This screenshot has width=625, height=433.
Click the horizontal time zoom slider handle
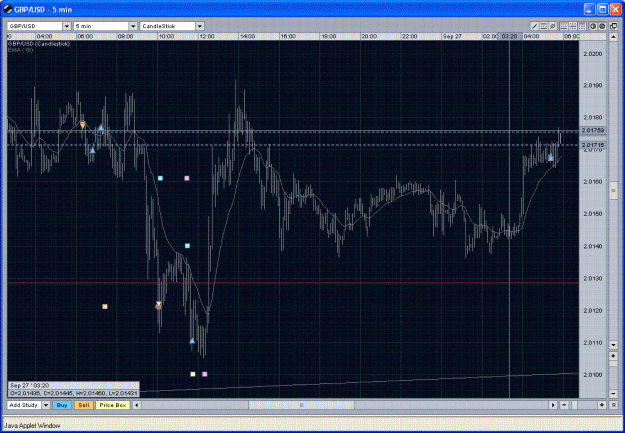pos(574,405)
